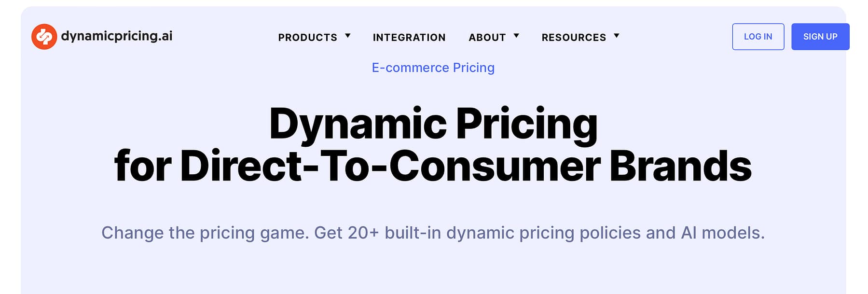Select PRODUCTS in the navigation bar

(307, 37)
